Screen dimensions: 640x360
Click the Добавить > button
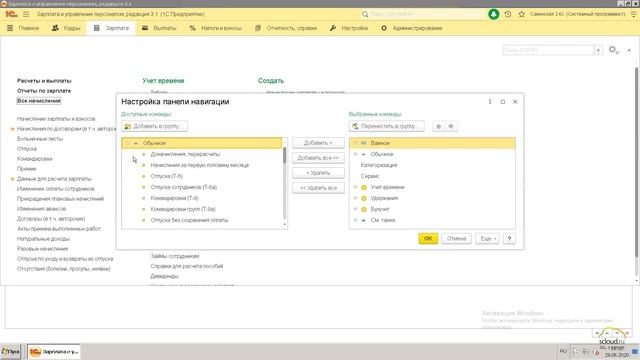[x=318, y=143]
